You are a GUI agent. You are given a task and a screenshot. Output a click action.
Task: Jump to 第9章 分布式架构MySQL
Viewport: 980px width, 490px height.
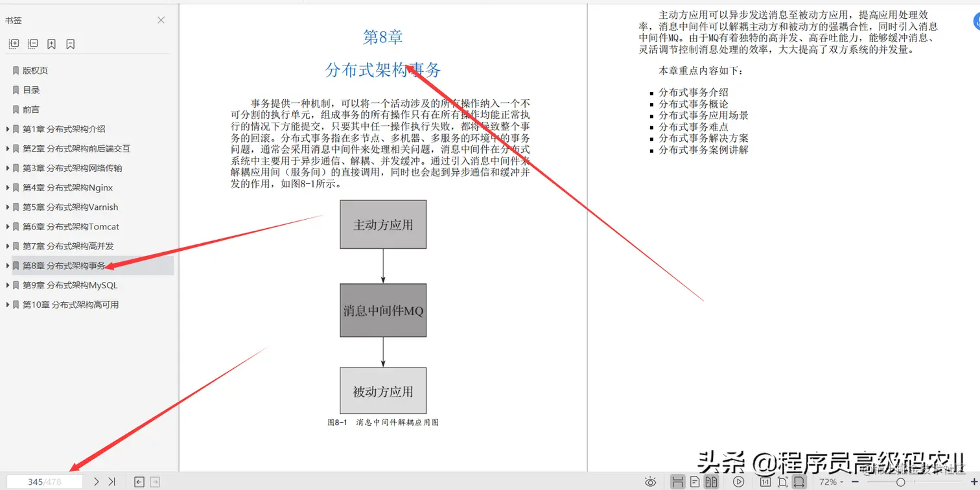[70, 285]
